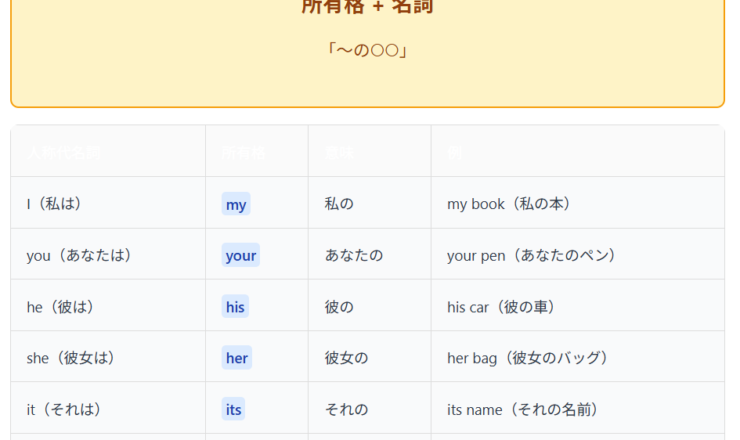Click the '所有格 + 名詞' heading
The width and height of the screenshot is (740, 440).
point(368,6)
